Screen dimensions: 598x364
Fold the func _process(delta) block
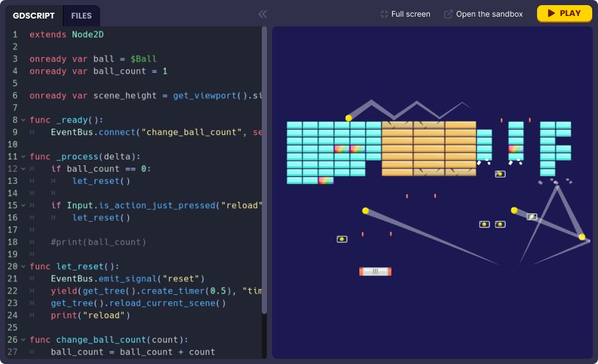[23, 156]
